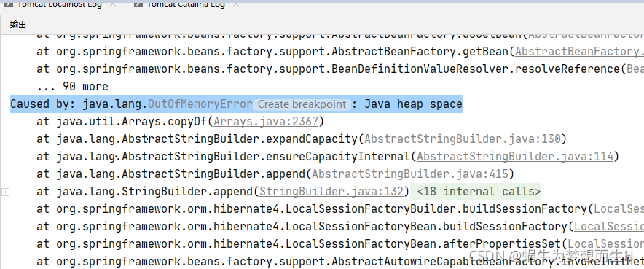The width and height of the screenshot is (644, 269).
Task: Click the 'Java heap space' message text
Action: coord(413,104)
